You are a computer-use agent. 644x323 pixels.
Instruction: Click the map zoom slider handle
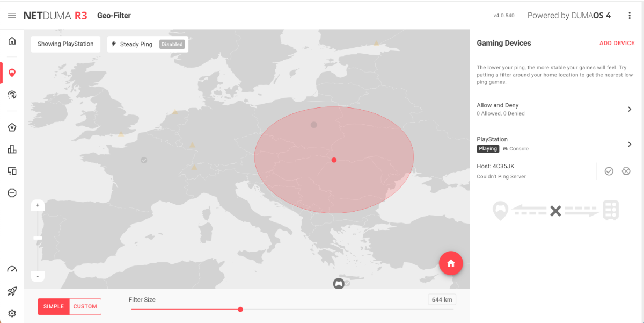38,238
